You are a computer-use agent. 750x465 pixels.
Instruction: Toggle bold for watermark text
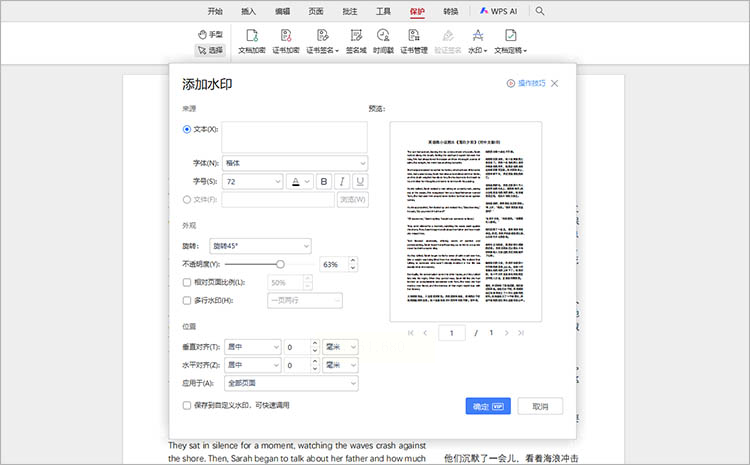(x=323, y=181)
